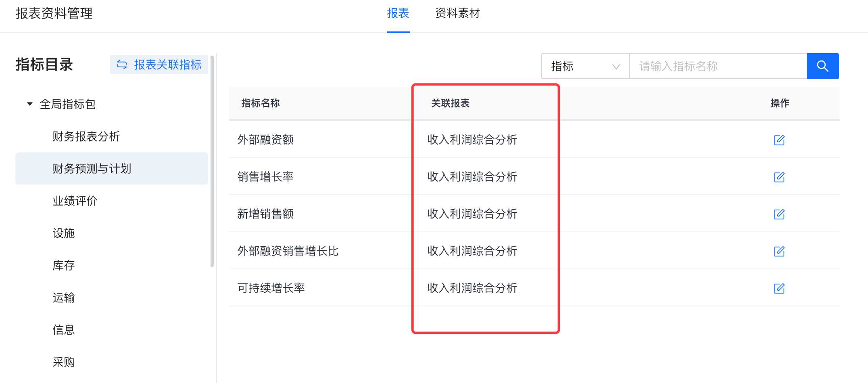Collapse the 全局指标包 tree node
The height and width of the screenshot is (383, 868).
click(30, 104)
